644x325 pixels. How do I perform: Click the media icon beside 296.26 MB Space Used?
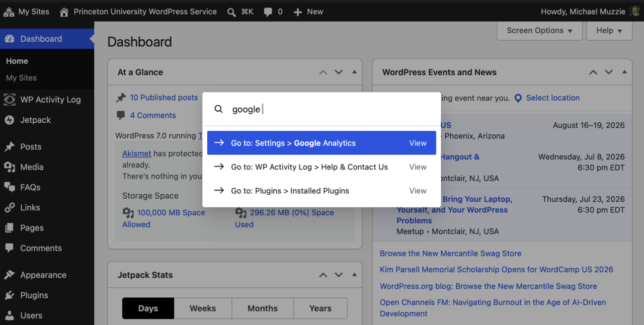click(240, 213)
